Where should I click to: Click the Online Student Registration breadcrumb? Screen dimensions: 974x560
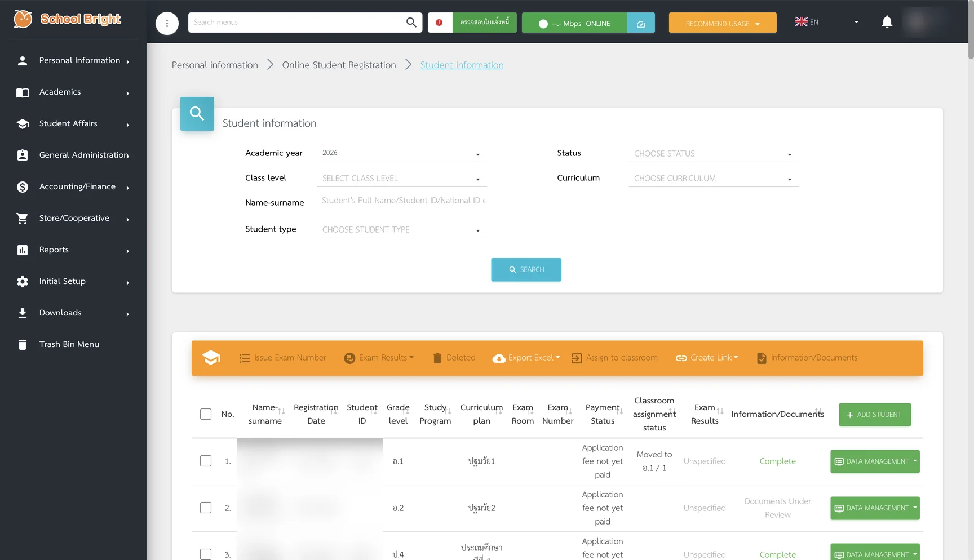click(x=339, y=65)
